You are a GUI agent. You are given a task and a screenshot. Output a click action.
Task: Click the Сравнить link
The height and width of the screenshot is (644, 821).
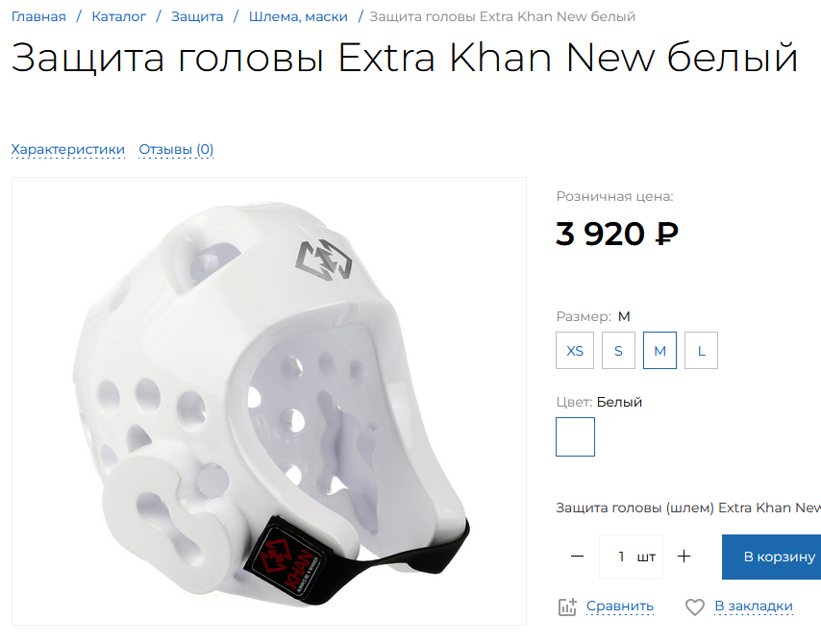(x=620, y=606)
